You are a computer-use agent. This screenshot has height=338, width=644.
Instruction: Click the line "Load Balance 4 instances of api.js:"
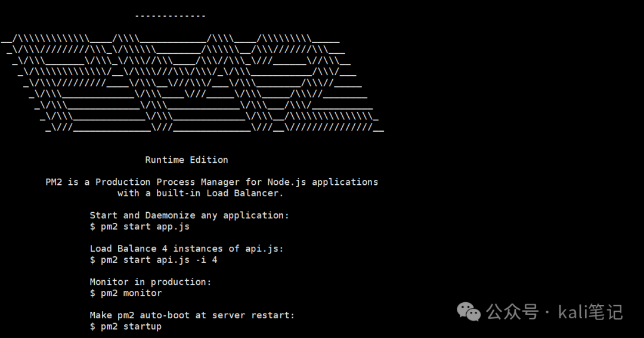coord(187,249)
